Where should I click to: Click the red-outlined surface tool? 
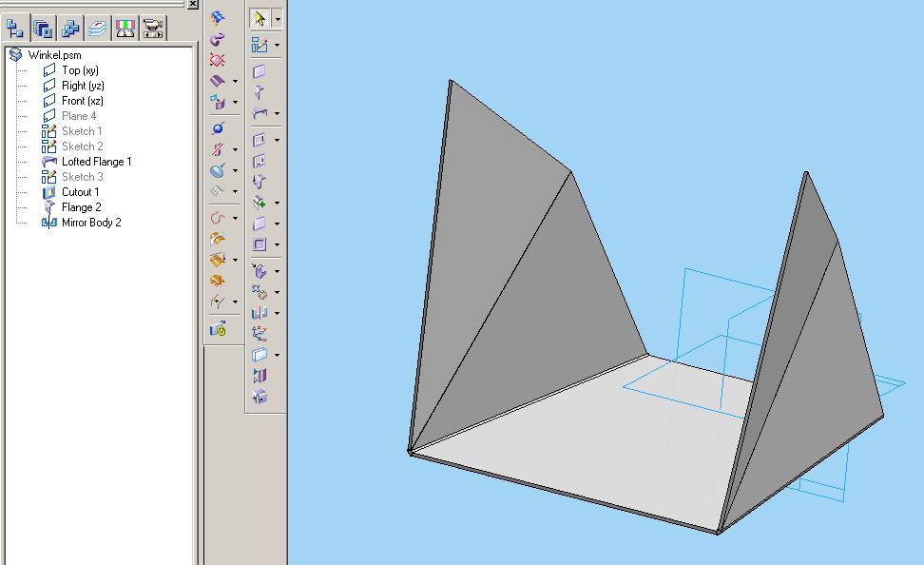tap(218, 60)
